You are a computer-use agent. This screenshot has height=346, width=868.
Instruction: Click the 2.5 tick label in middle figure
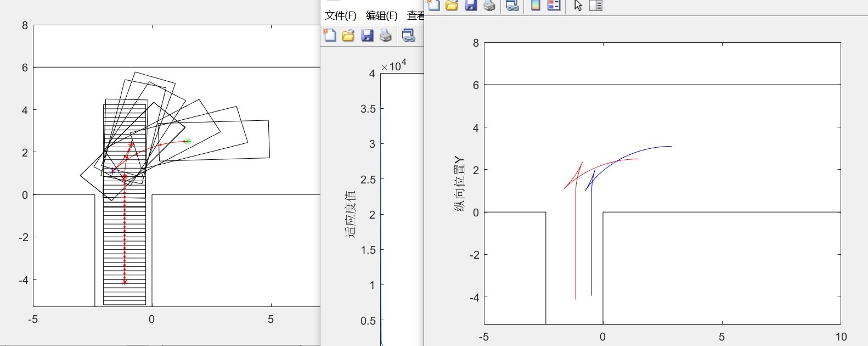pyautogui.click(x=368, y=180)
